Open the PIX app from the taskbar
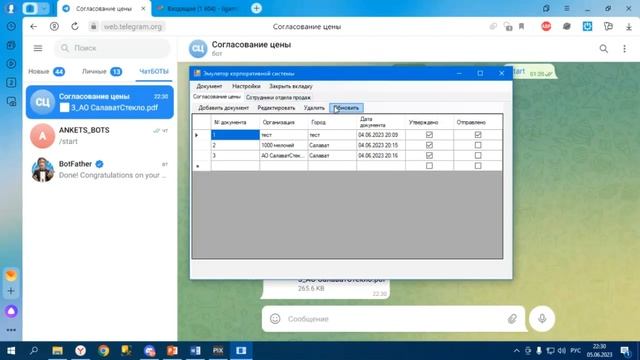Screen dimensions: 640x360 point(218,351)
